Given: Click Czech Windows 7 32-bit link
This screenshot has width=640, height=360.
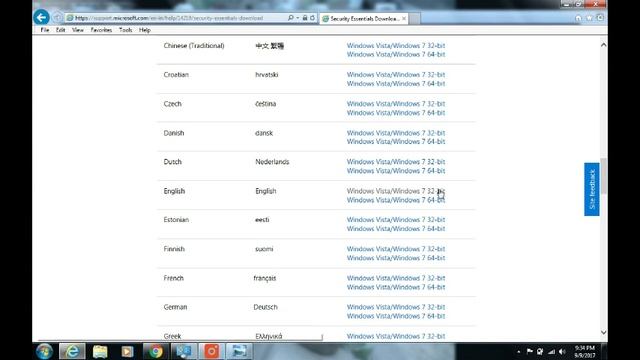Looking at the screenshot, I should pyautogui.click(x=396, y=104).
